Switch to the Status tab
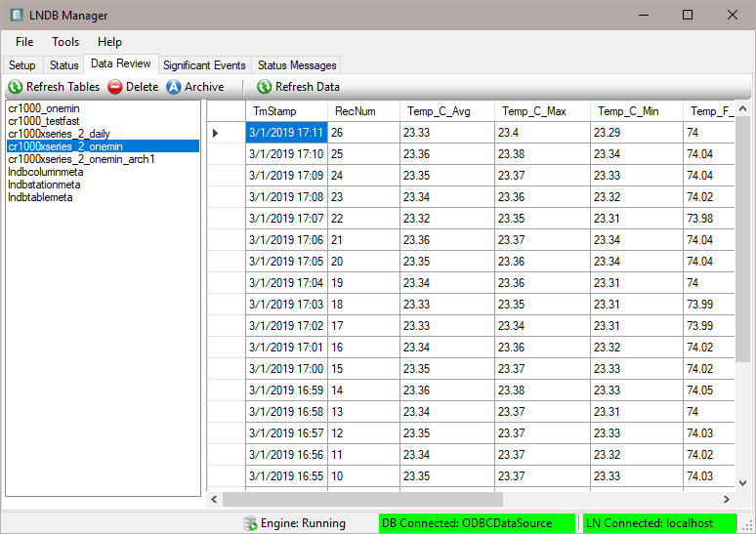756x534 pixels. tap(63, 65)
